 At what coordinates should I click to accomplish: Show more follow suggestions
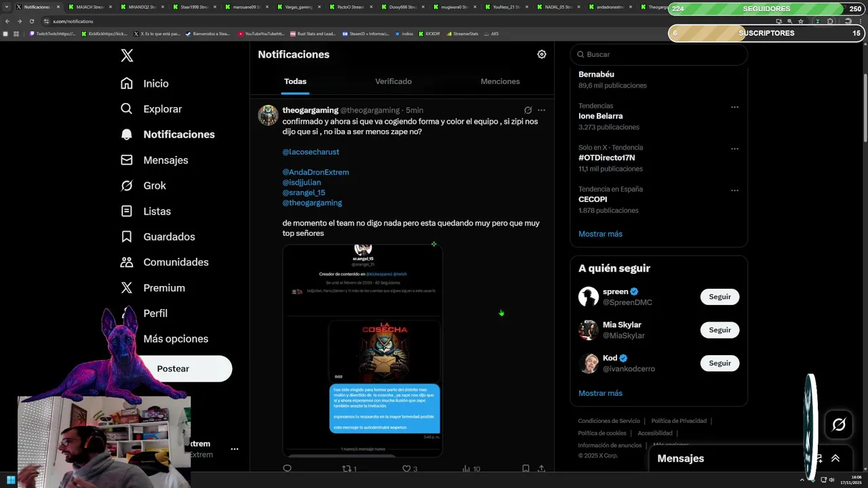point(600,393)
